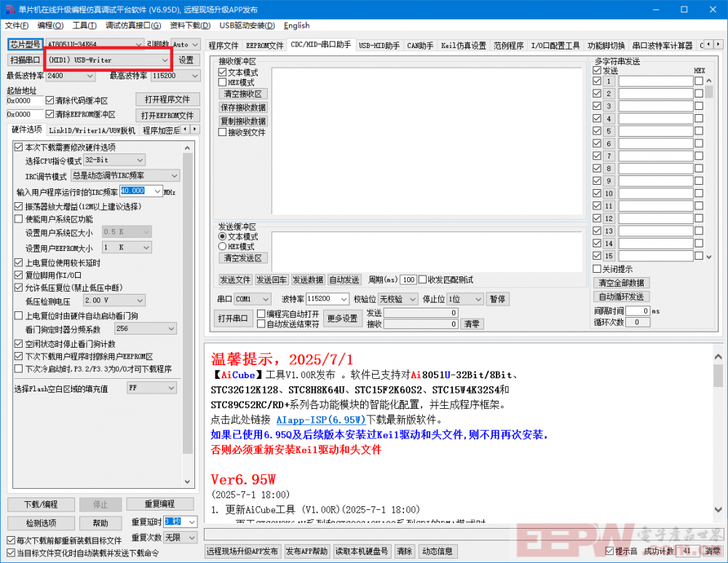Select HEX模式 radio in the send buffer
The image size is (728, 563).
[222, 247]
